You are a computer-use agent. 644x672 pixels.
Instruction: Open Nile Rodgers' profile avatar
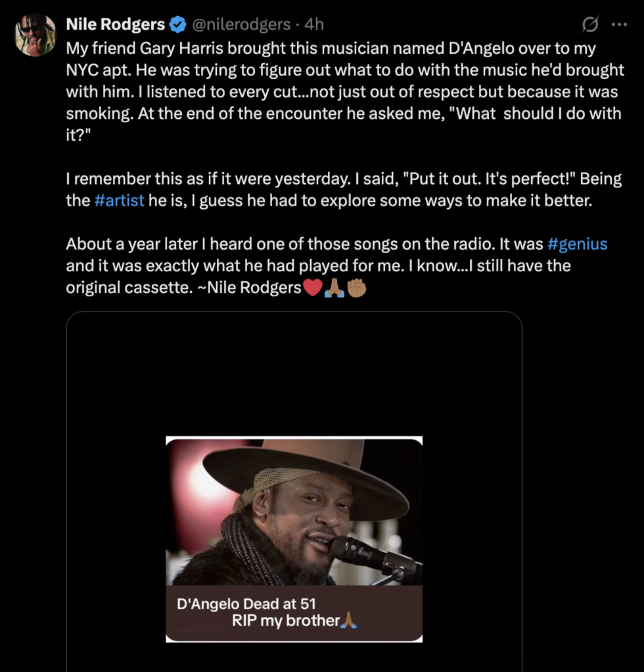(35, 35)
